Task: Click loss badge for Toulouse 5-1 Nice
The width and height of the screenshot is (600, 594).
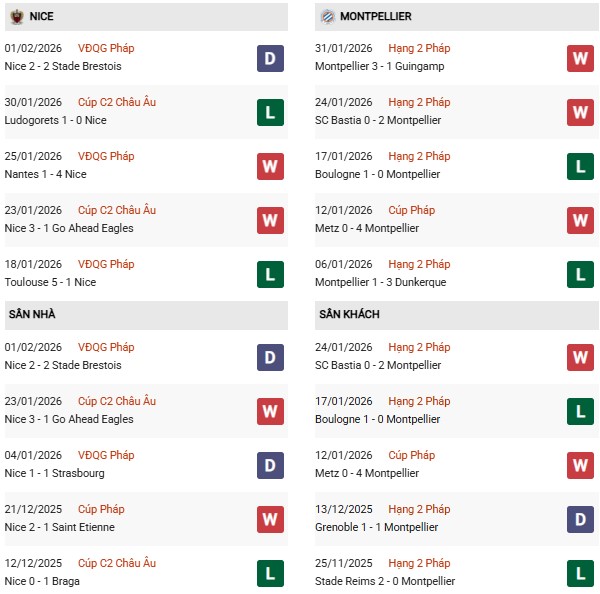Action: (x=270, y=274)
